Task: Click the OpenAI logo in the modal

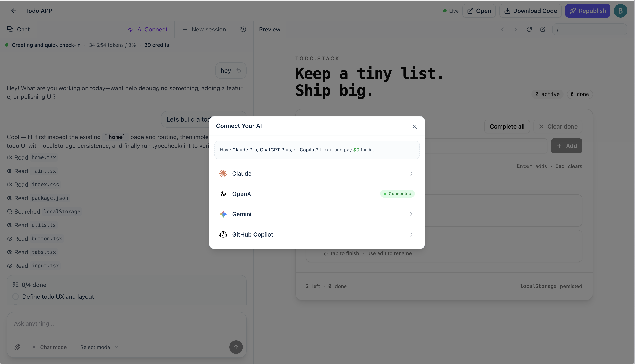Action: 223,194
